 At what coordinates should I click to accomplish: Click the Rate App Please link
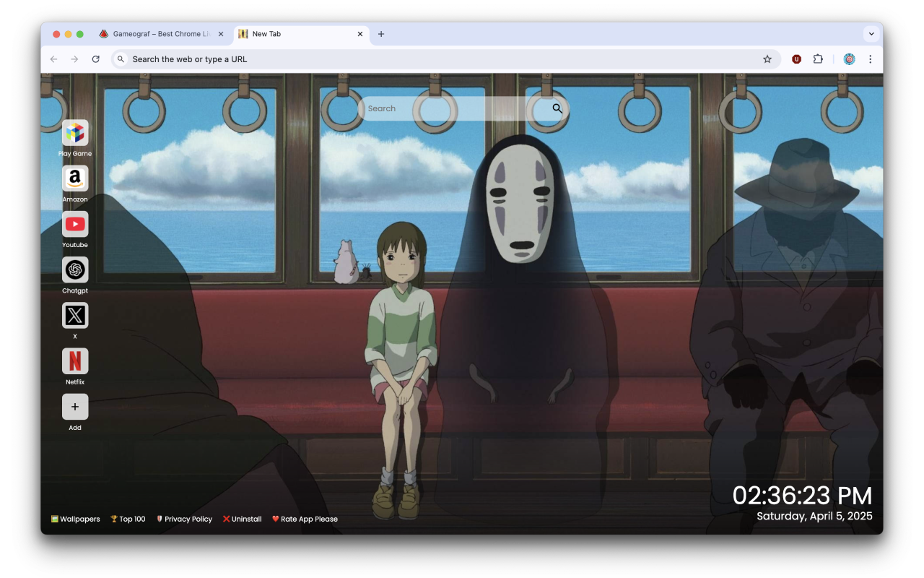click(x=305, y=519)
